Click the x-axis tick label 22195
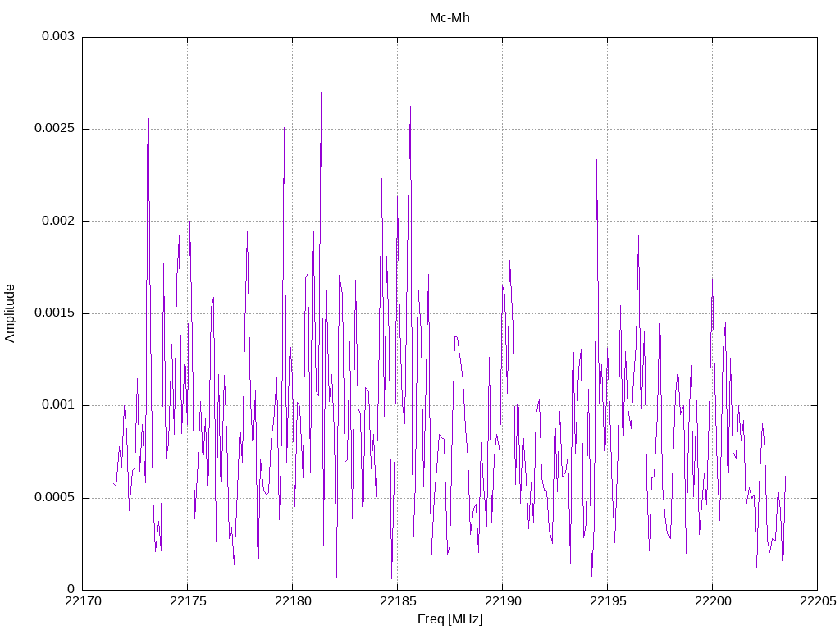The height and width of the screenshot is (630, 840). (x=608, y=601)
